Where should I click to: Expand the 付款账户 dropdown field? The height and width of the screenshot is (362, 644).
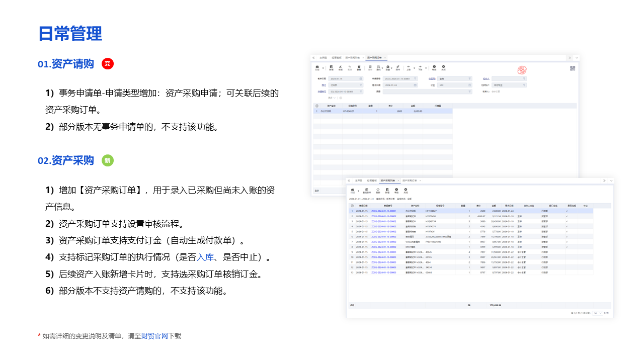tap(524, 85)
